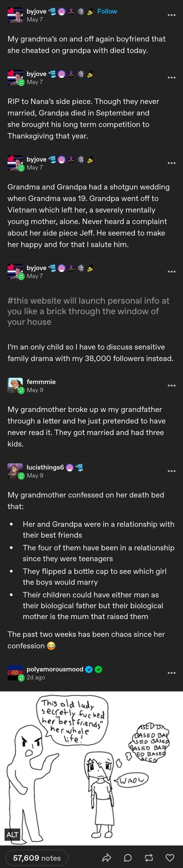The image size is (183, 868).
Task: View the 57,609 notes
Action: [x=37, y=858]
